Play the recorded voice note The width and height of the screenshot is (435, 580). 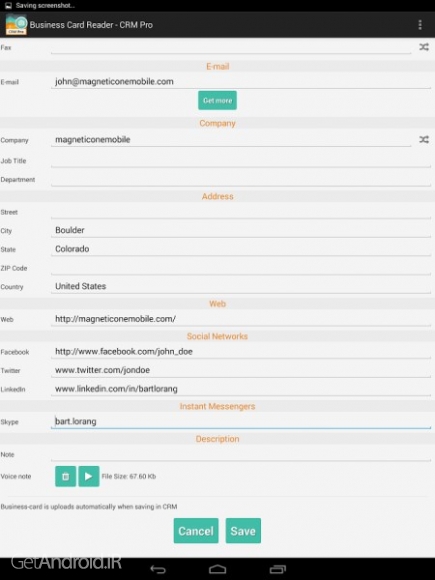pos(89,476)
